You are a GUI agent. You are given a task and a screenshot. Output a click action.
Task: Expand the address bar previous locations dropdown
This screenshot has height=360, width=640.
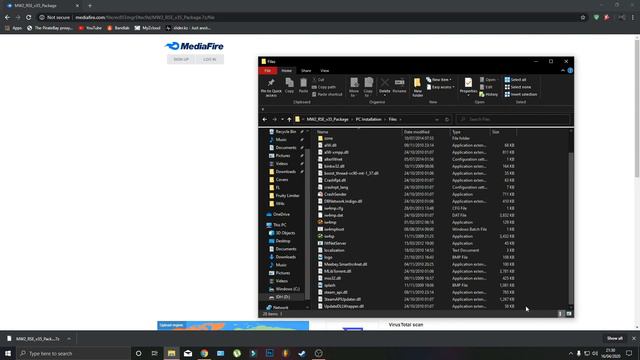point(437,120)
